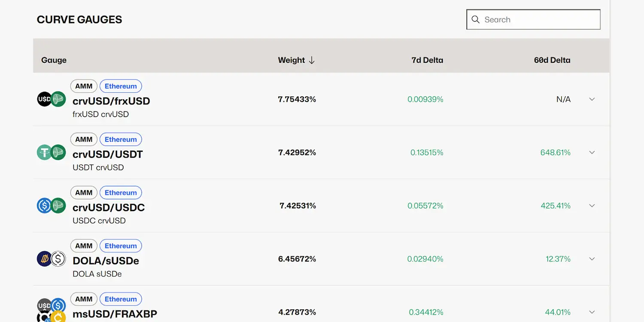Expand the msUSD/FRAXBP row chevron

point(592,312)
